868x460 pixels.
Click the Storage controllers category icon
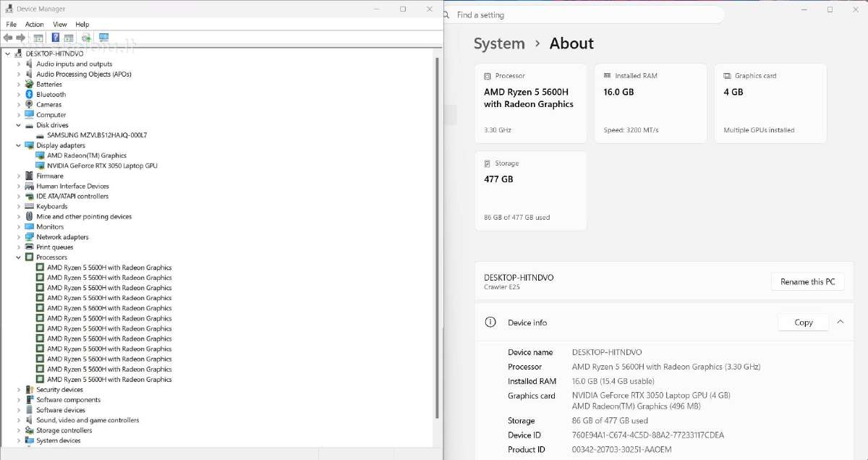pyautogui.click(x=30, y=430)
